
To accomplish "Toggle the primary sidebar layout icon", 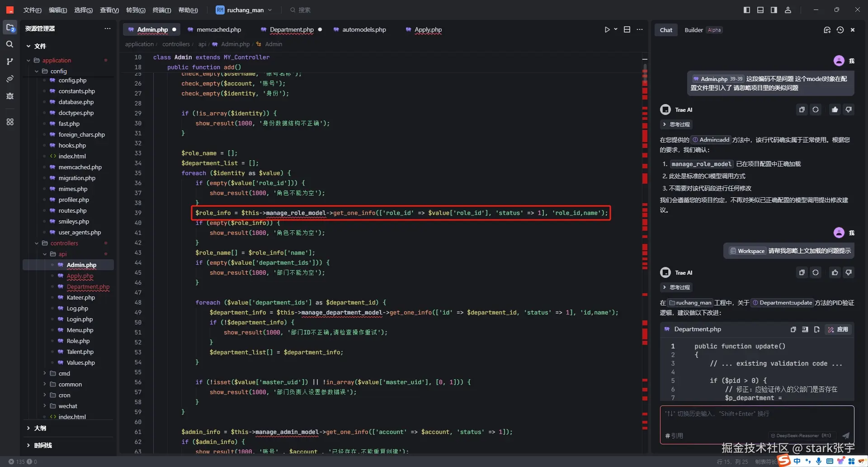I will point(747,10).
